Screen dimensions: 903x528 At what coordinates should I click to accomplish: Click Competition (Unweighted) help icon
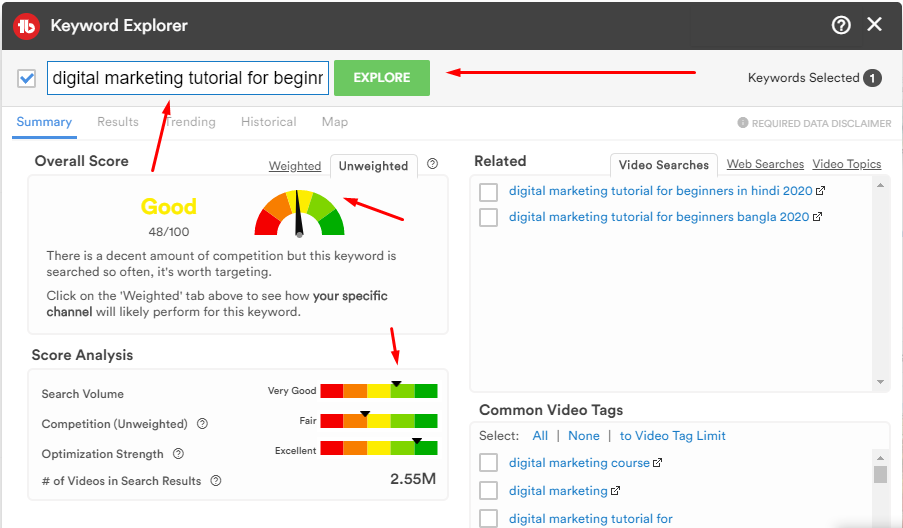[x=202, y=424]
